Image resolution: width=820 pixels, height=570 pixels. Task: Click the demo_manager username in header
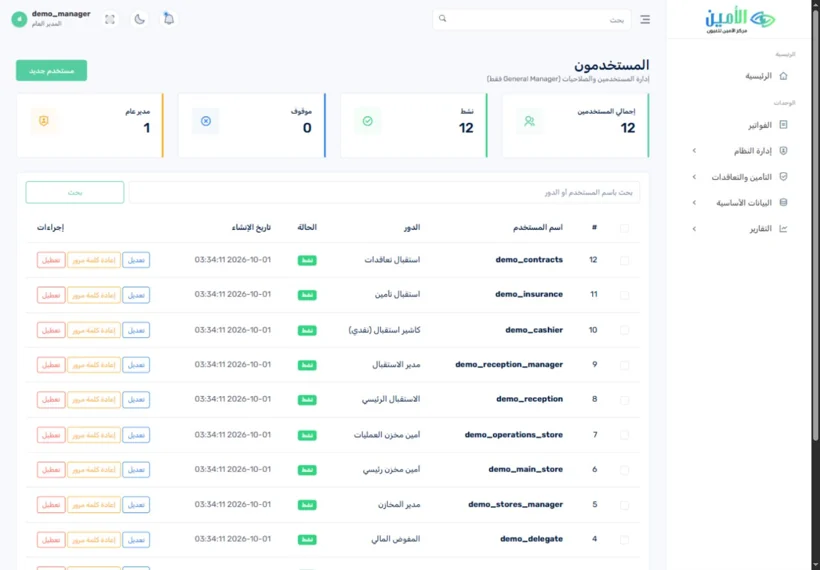point(61,14)
